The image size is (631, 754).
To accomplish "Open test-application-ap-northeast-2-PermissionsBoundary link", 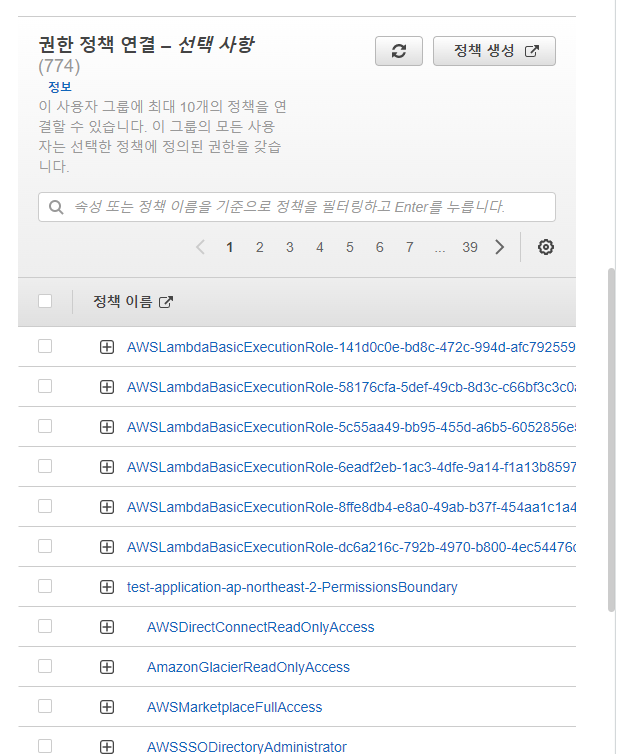I will [292, 587].
